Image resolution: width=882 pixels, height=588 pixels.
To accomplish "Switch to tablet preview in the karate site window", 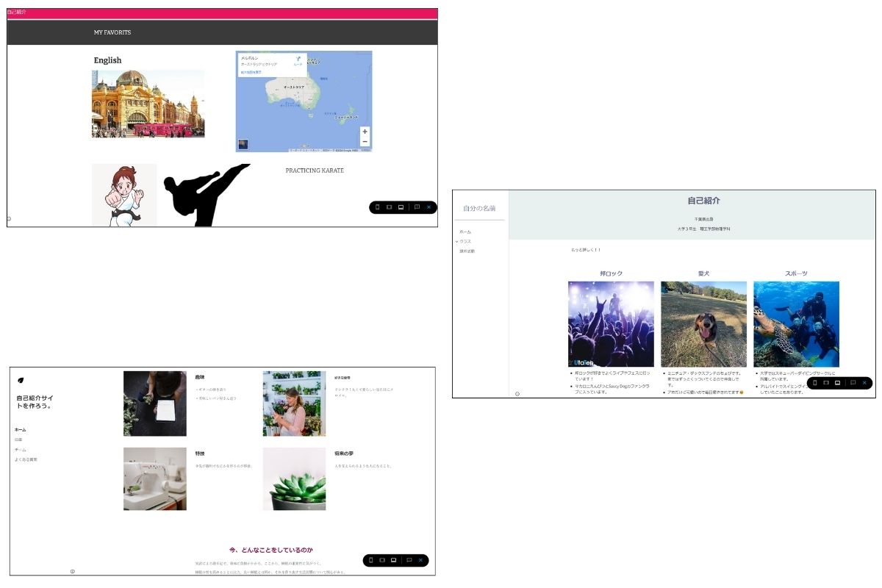I will 389,207.
